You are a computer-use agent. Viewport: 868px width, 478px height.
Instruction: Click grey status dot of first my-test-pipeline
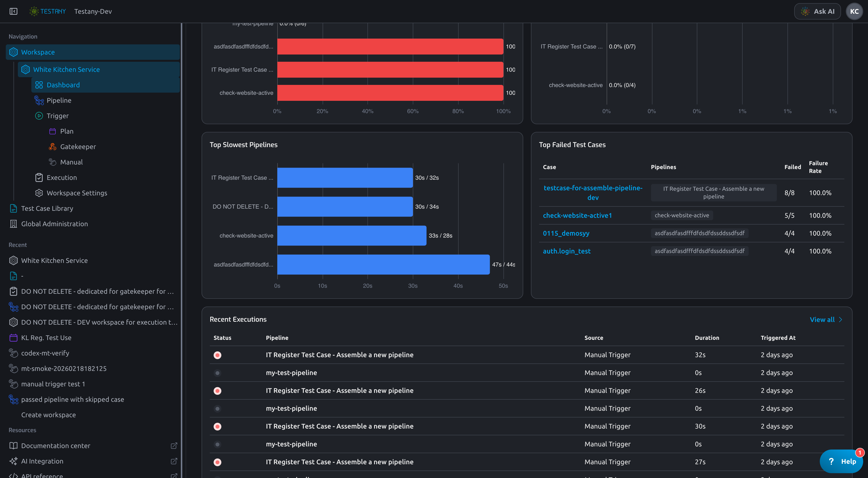217,373
